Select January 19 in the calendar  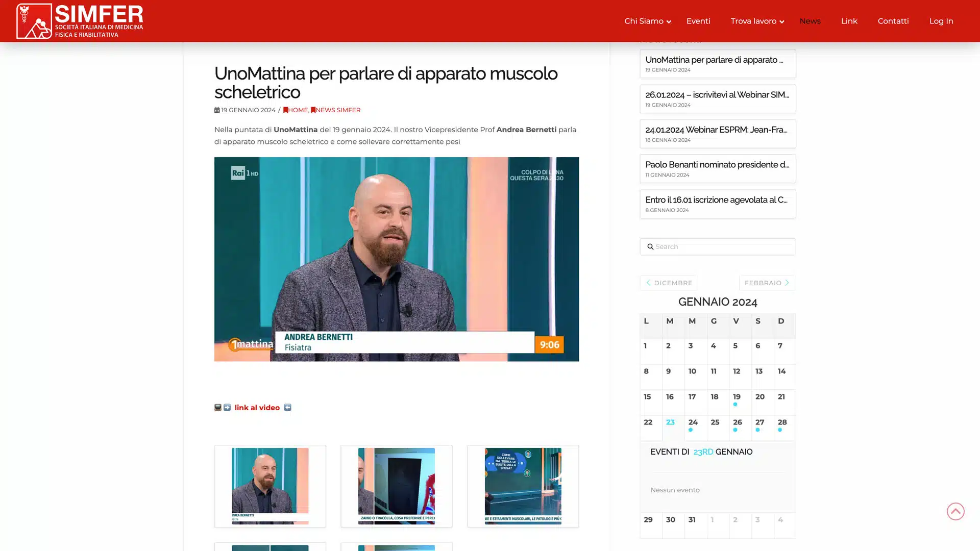[x=740, y=402]
